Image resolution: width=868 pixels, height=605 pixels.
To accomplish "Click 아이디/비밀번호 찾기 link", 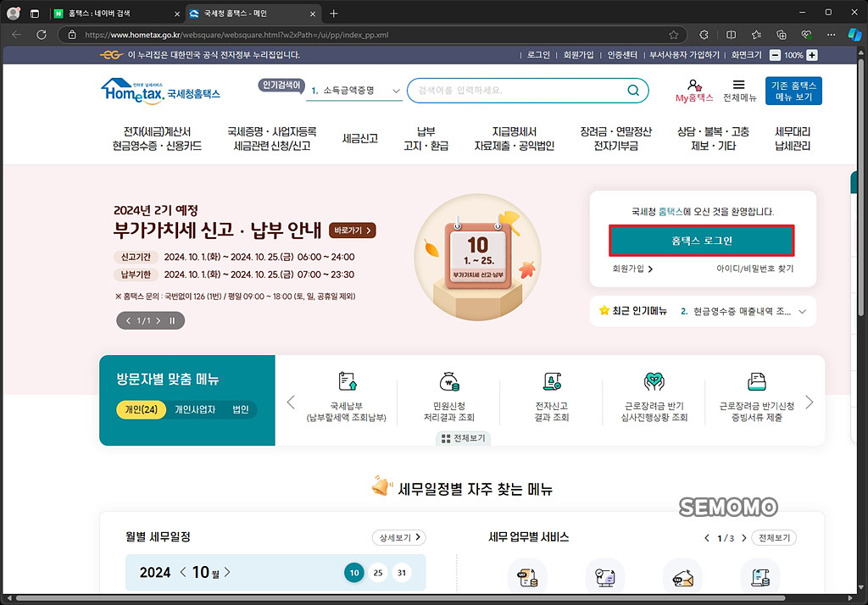I will click(x=755, y=269).
